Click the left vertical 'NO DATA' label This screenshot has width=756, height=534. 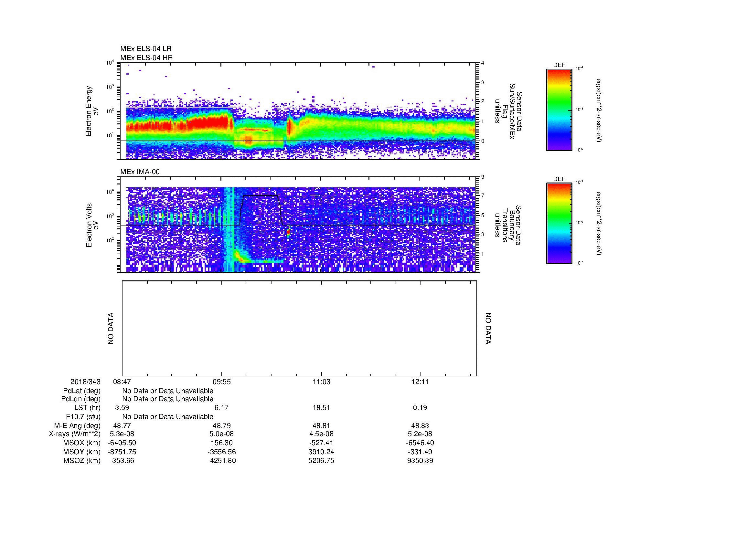point(111,328)
